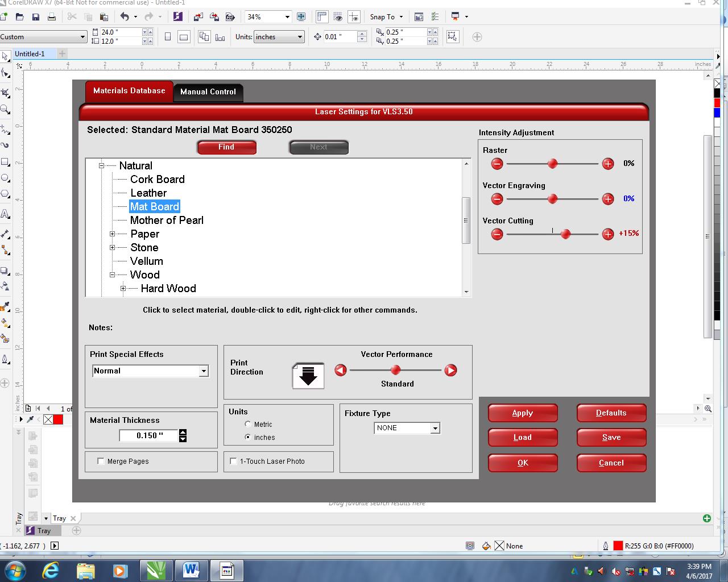Click the Export icon in the toolbar

pyautogui.click(x=214, y=17)
